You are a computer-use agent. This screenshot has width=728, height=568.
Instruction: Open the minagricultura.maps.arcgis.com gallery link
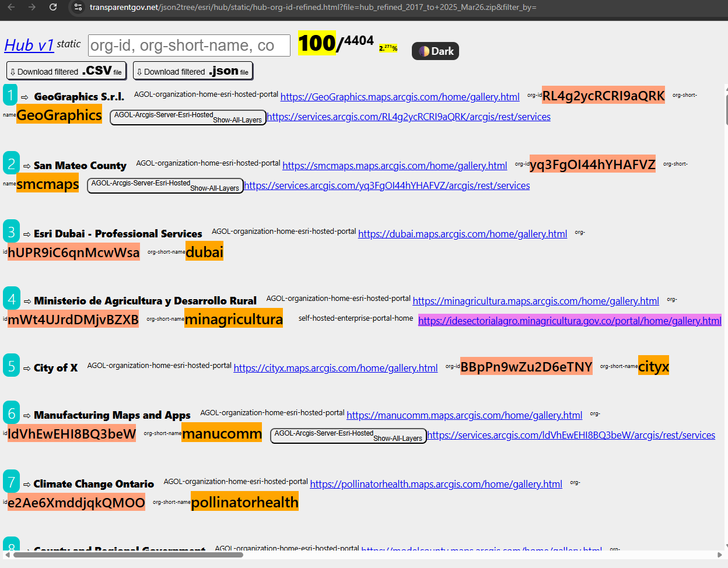pyautogui.click(x=536, y=301)
